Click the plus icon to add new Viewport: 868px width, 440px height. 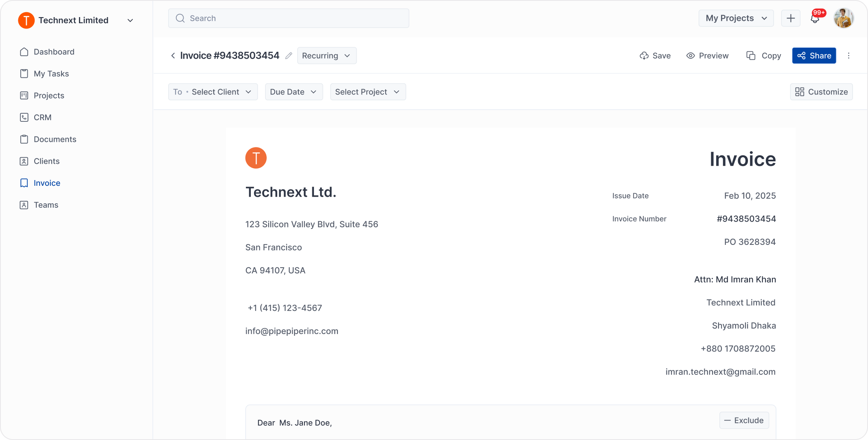click(791, 18)
